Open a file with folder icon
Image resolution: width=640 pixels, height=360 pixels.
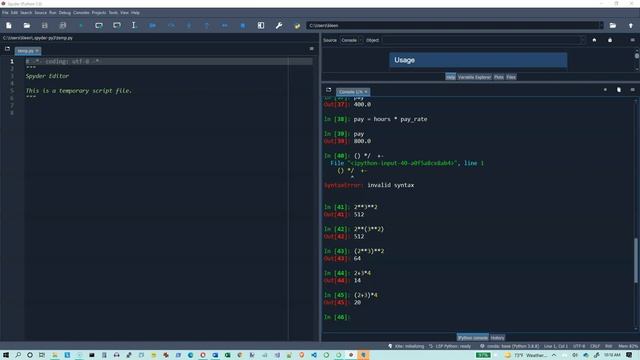[27, 25]
